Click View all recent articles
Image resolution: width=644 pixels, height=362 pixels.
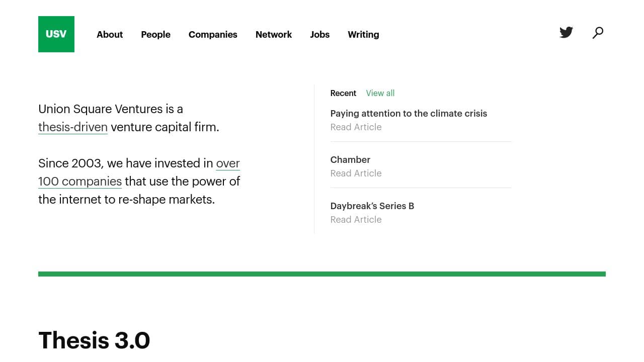pos(380,93)
